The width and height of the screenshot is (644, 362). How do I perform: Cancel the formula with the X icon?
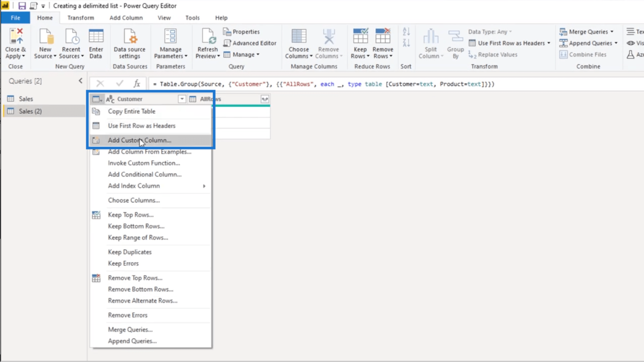(x=100, y=84)
